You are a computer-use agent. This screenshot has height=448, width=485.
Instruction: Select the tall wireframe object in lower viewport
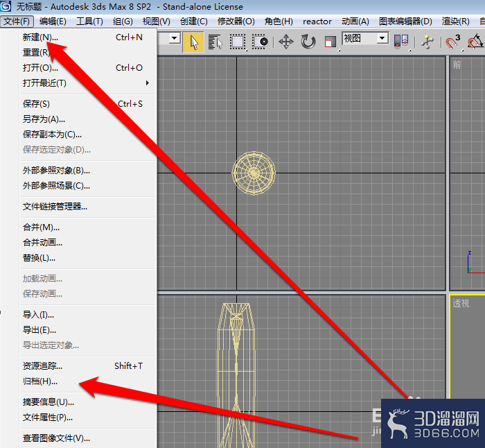point(236,375)
